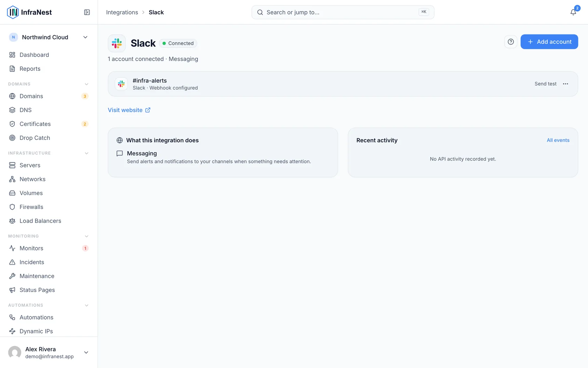
Task: Click "1 account connected · Messaging" text
Action: [153, 59]
